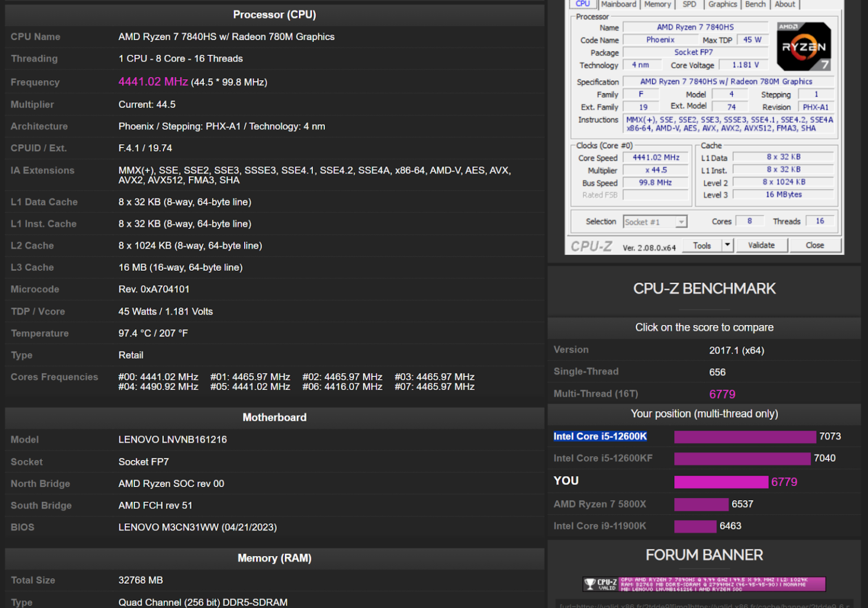This screenshot has width=868, height=608.
Task: Show the About tab
Action: point(784,5)
